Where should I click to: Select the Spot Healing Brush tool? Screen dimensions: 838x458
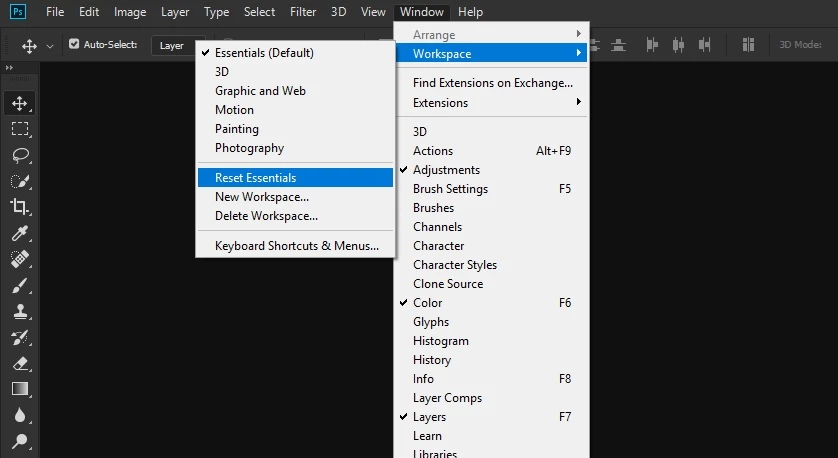[20, 259]
